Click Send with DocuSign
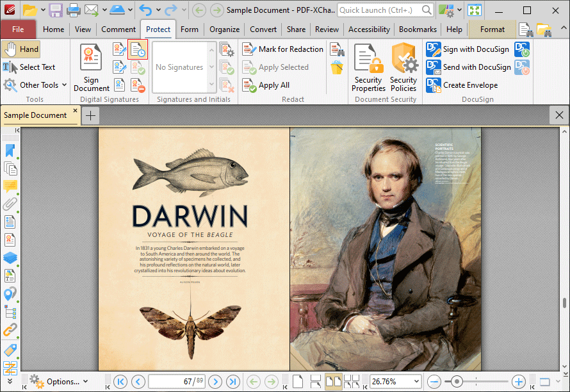Screen dimensions: 570x392 coord(469,67)
